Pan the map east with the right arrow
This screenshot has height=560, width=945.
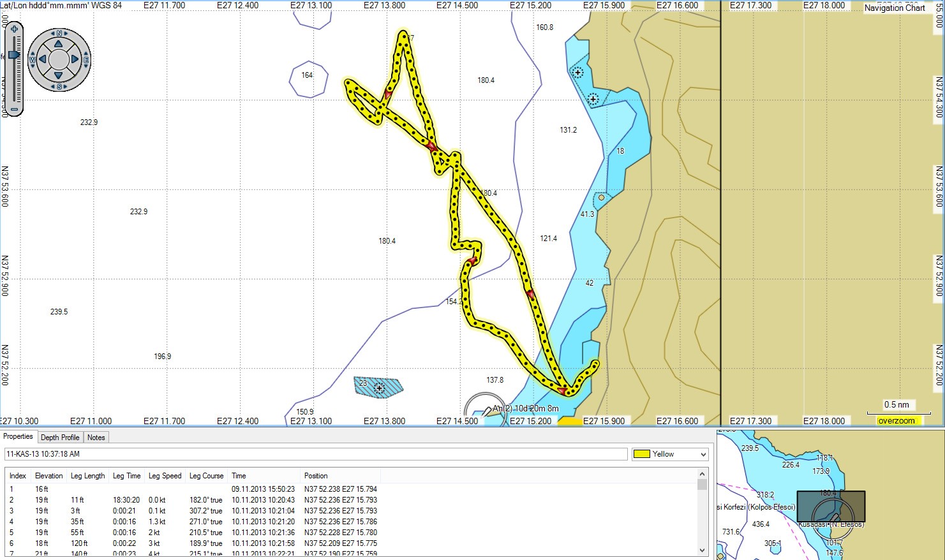click(75, 59)
